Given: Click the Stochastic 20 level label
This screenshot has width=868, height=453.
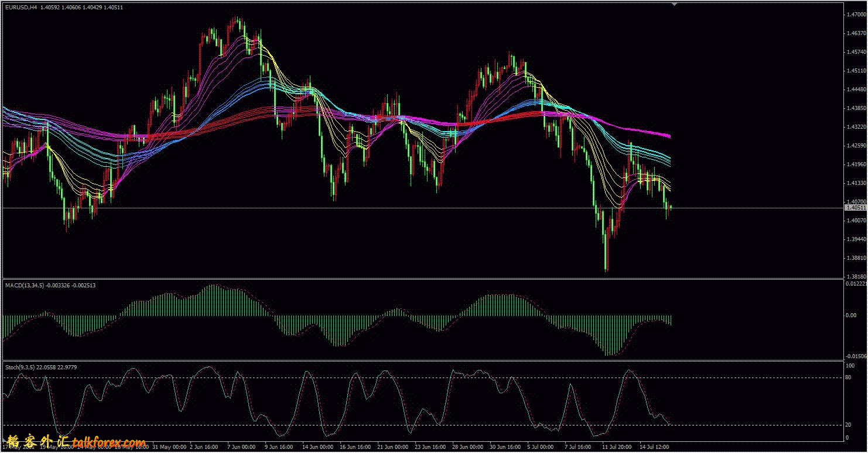Looking at the screenshot, I should (x=849, y=425).
